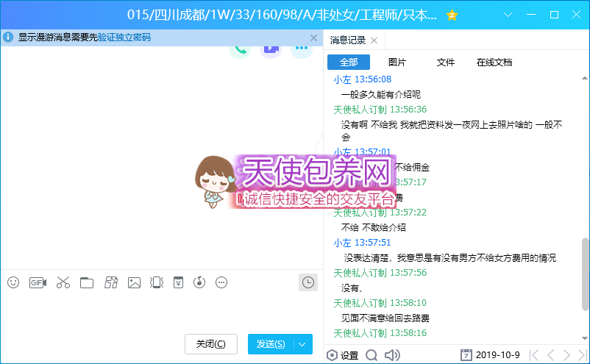Click sender line 小左 13:57:51
Screen dimensions: 590x364
pos(363,243)
